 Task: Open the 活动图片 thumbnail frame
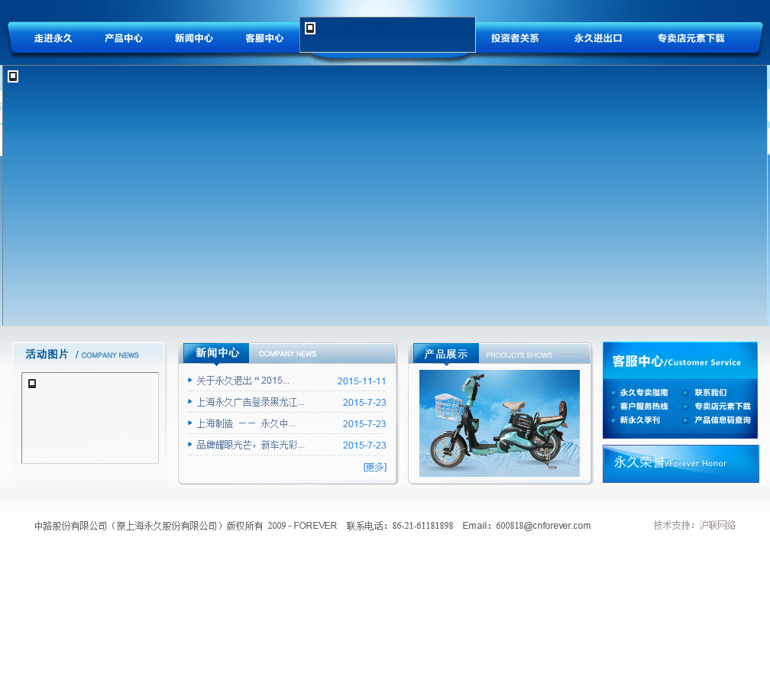click(x=90, y=417)
